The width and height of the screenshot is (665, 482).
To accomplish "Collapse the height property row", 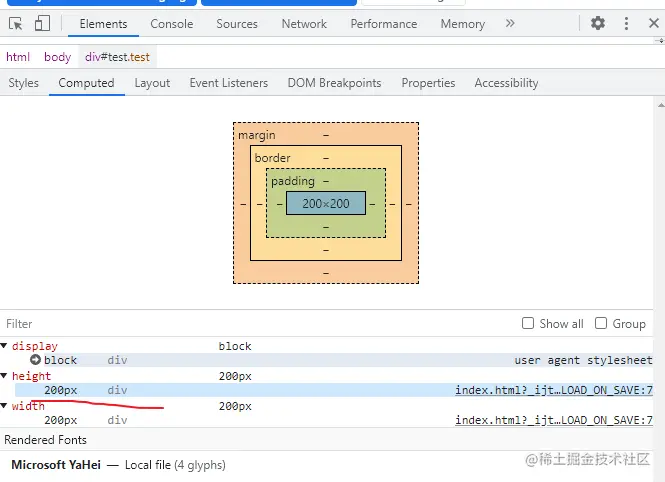I will point(4,376).
